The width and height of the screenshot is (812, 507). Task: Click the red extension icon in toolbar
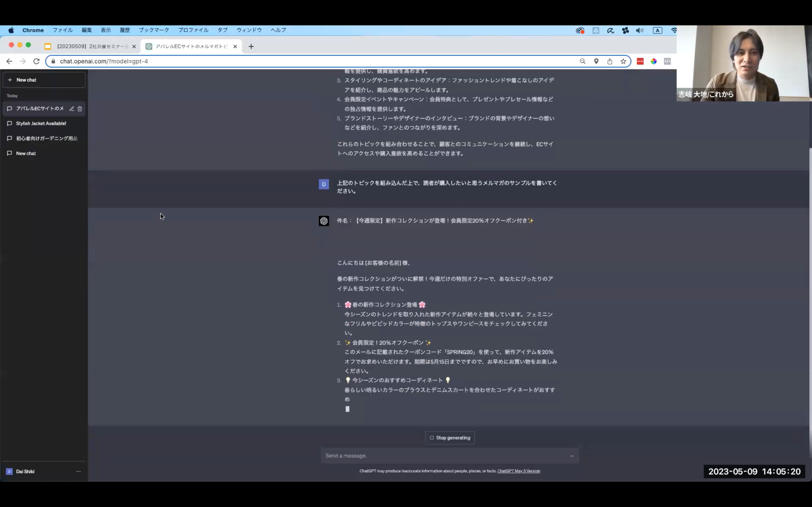tap(640, 61)
